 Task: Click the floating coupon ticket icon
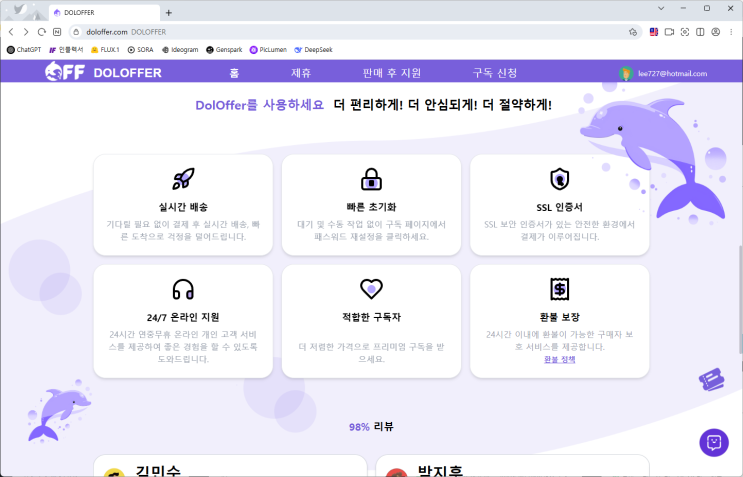712,379
